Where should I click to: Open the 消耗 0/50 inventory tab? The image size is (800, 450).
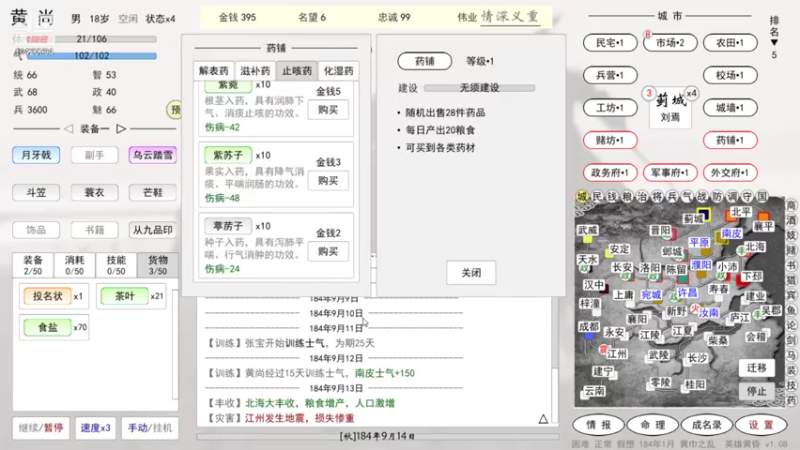coord(74,265)
